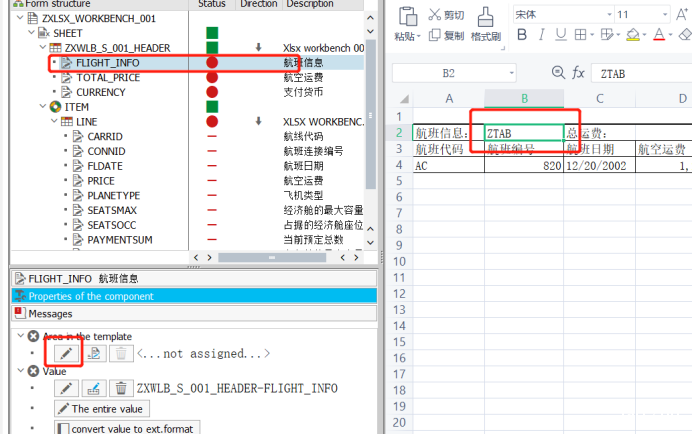Click the Paste (粘贴) clipboard icon
Screen dimensions: 693x434
tap(407, 16)
